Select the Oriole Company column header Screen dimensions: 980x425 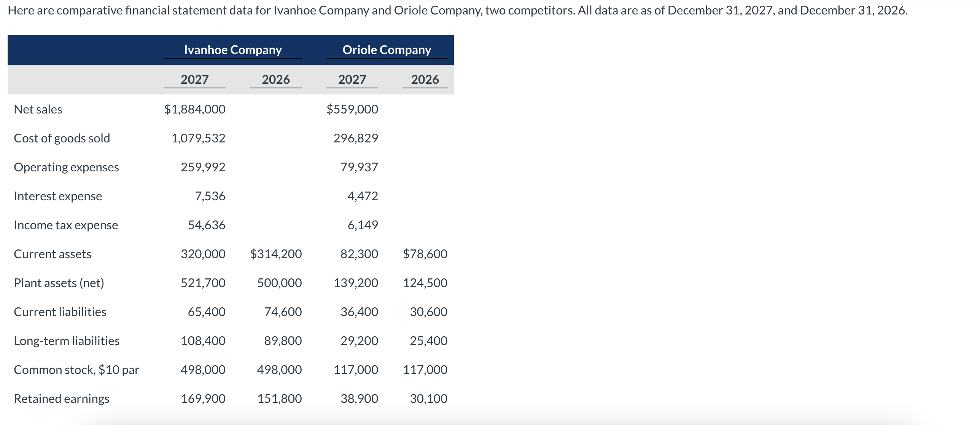387,50
